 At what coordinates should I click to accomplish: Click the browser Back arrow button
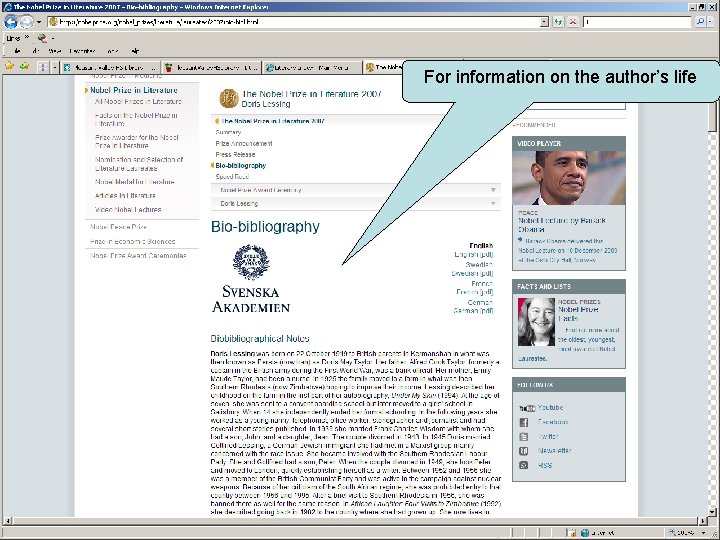pos(11,22)
